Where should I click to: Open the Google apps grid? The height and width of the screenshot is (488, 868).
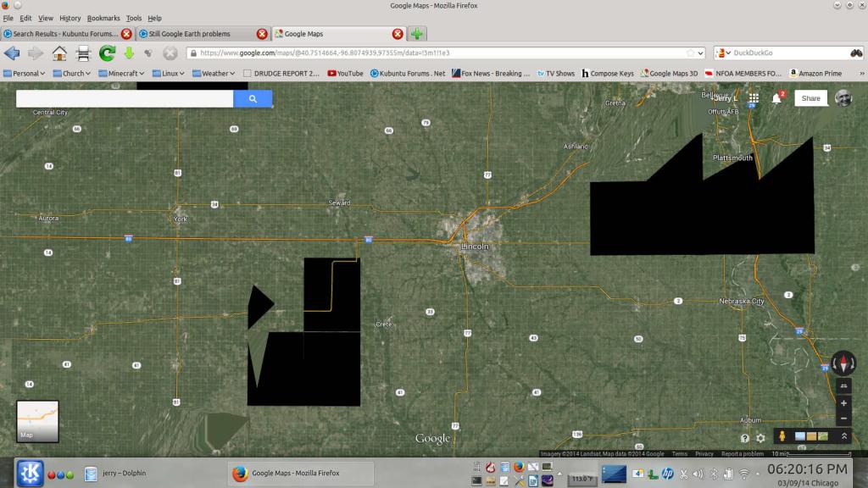754,98
